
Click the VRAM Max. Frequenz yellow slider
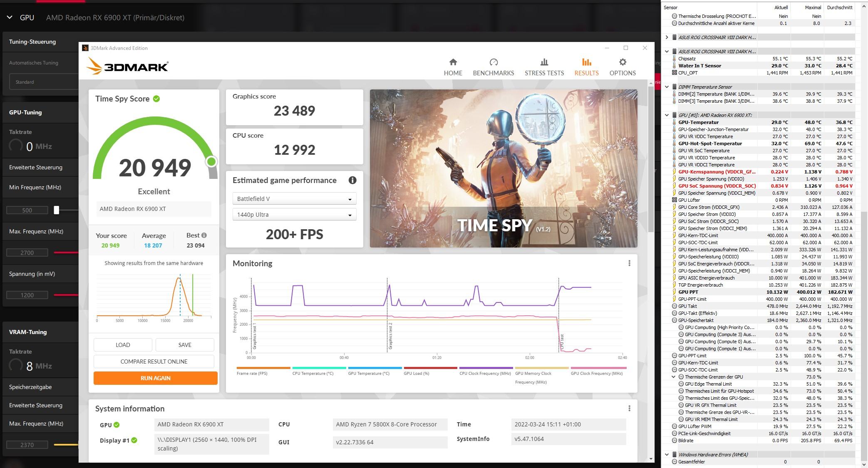click(x=66, y=445)
